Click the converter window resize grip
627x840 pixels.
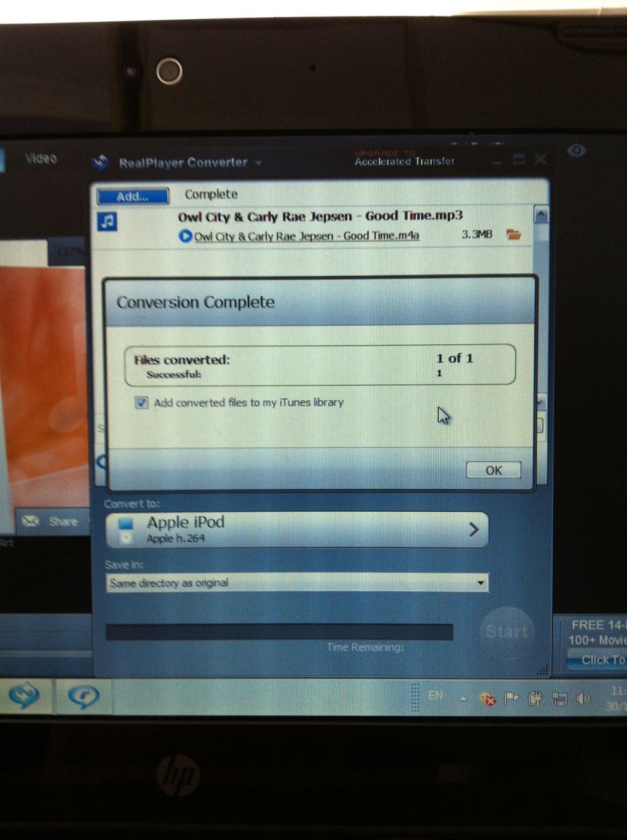tap(544, 670)
